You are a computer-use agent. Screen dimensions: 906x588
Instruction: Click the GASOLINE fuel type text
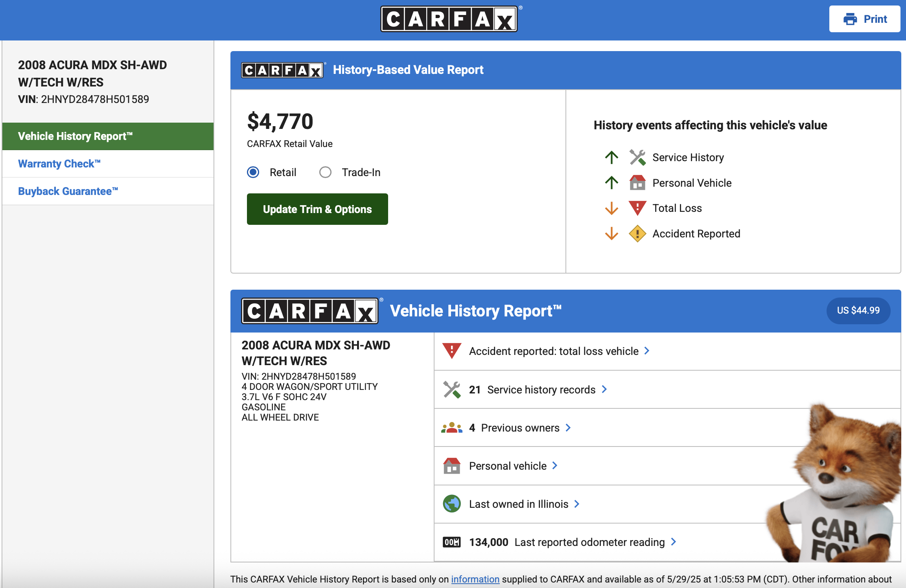(x=263, y=407)
